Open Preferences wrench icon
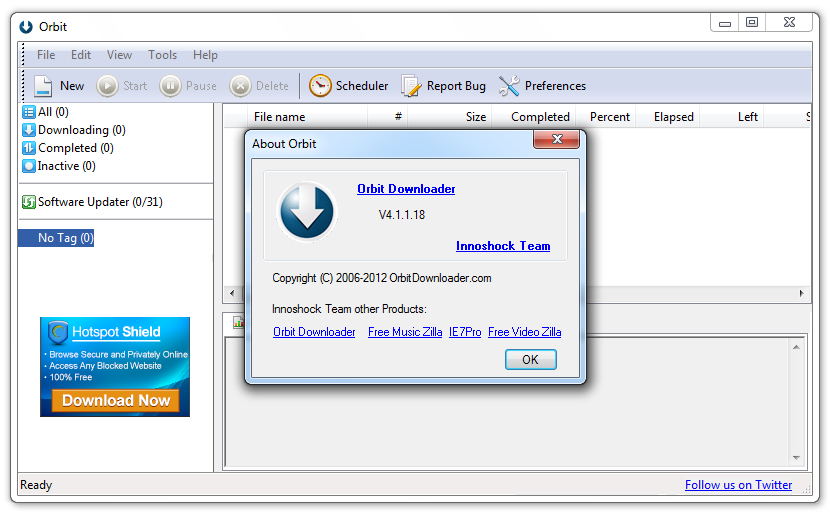This screenshot has width=830, height=517. 509,86
